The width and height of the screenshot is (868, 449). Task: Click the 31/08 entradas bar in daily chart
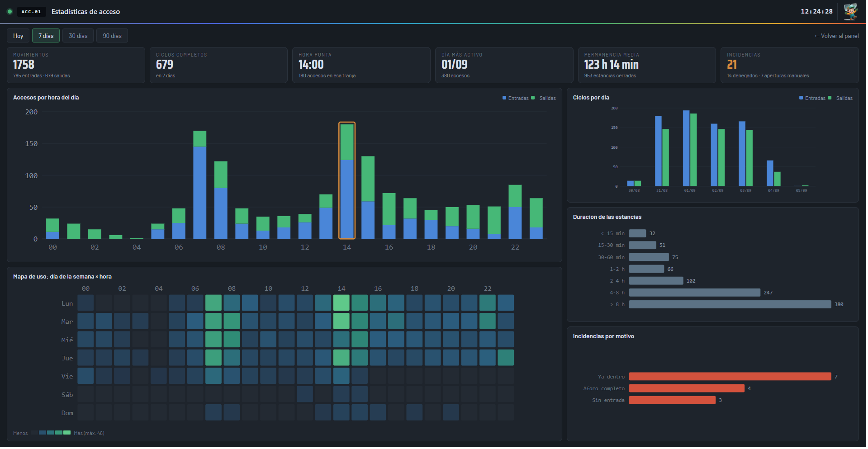point(658,151)
